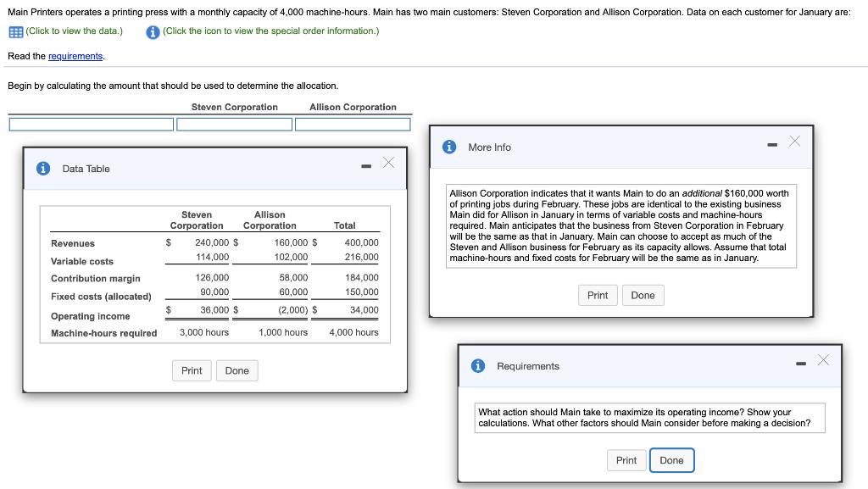Click total operating income 34,000
The height and width of the screenshot is (489, 868).
(x=364, y=310)
